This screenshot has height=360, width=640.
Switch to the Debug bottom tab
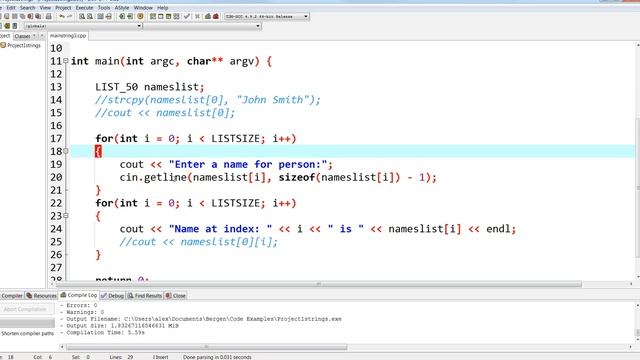tap(113, 296)
